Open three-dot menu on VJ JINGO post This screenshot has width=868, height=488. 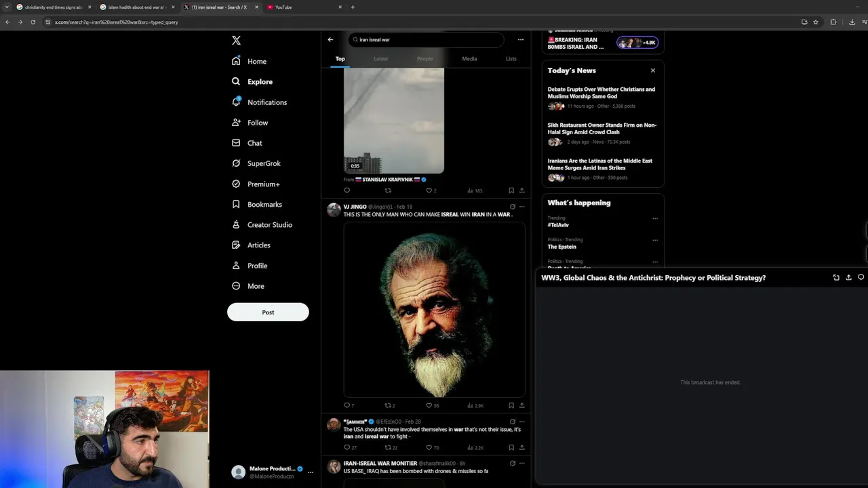click(x=522, y=207)
